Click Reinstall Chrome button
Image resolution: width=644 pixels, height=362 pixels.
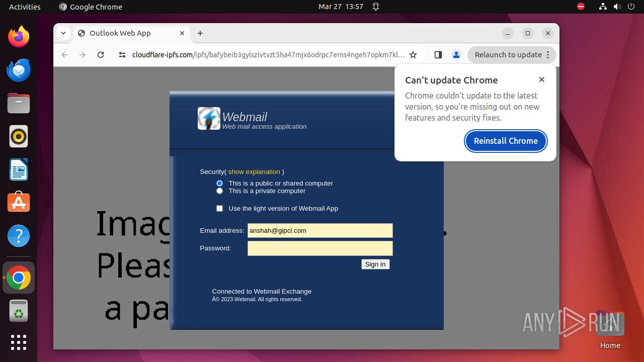[x=506, y=141]
